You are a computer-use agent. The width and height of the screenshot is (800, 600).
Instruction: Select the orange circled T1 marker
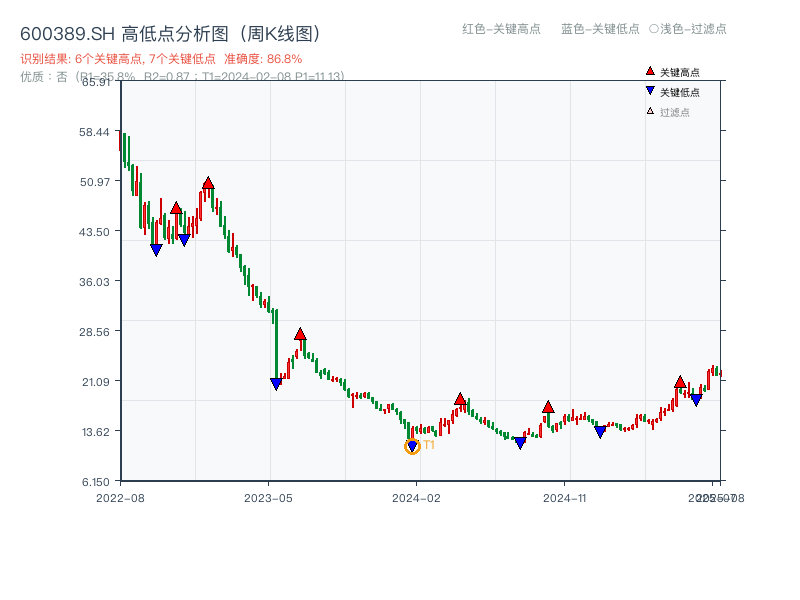pyautogui.click(x=411, y=447)
